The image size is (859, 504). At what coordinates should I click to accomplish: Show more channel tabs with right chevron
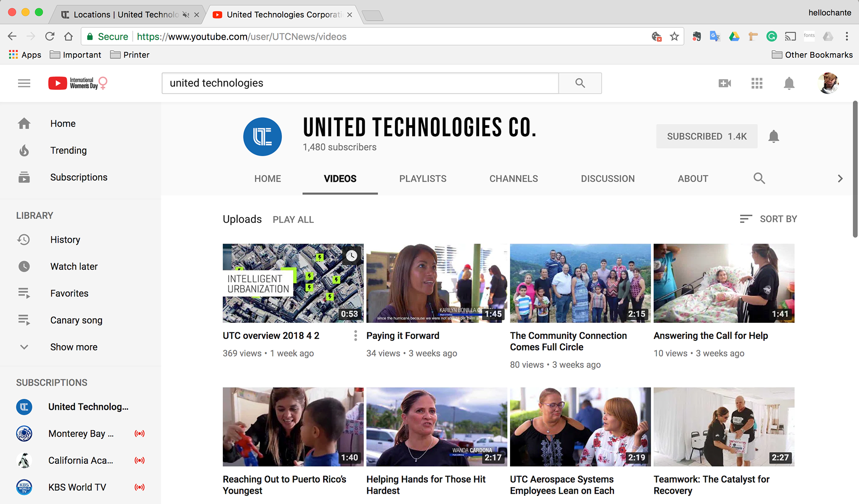(x=840, y=178)
